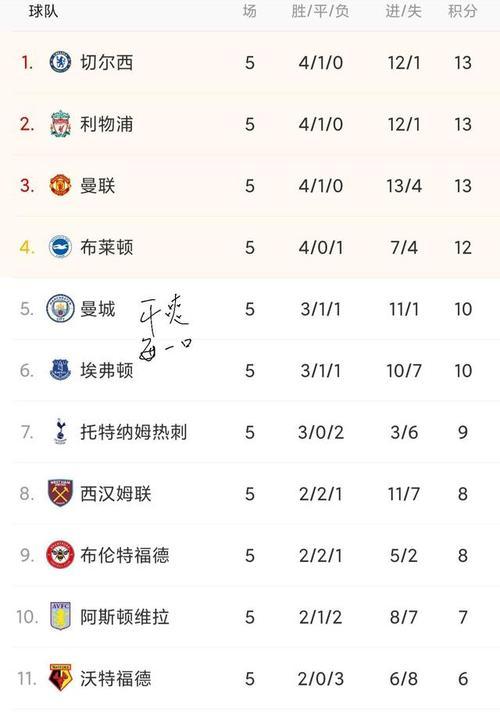The image size is (500, 721).
Task: Click the 积分 column header
Action: [462, 11]
